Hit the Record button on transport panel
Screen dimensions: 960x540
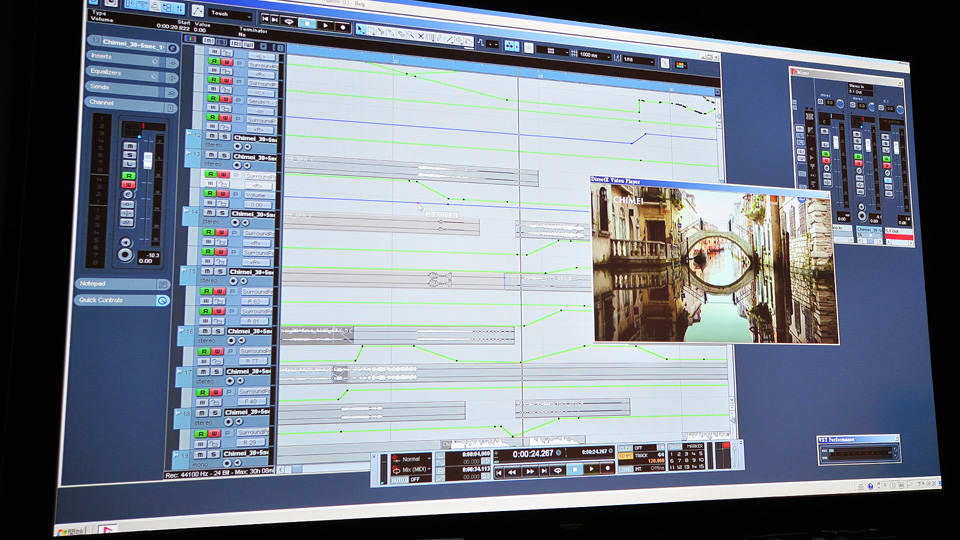[x=607, y=469]
